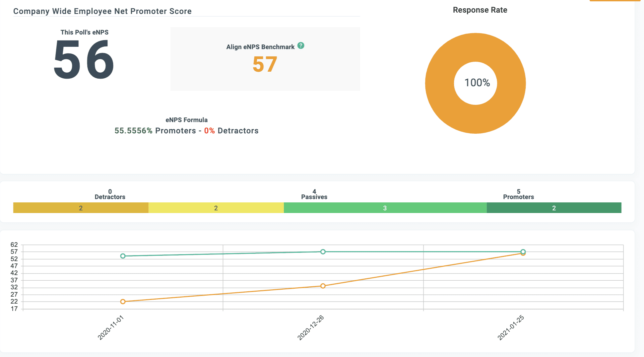
Task: Click the 55.5556% Promoters formula text
Action: [x=155, y=131]
